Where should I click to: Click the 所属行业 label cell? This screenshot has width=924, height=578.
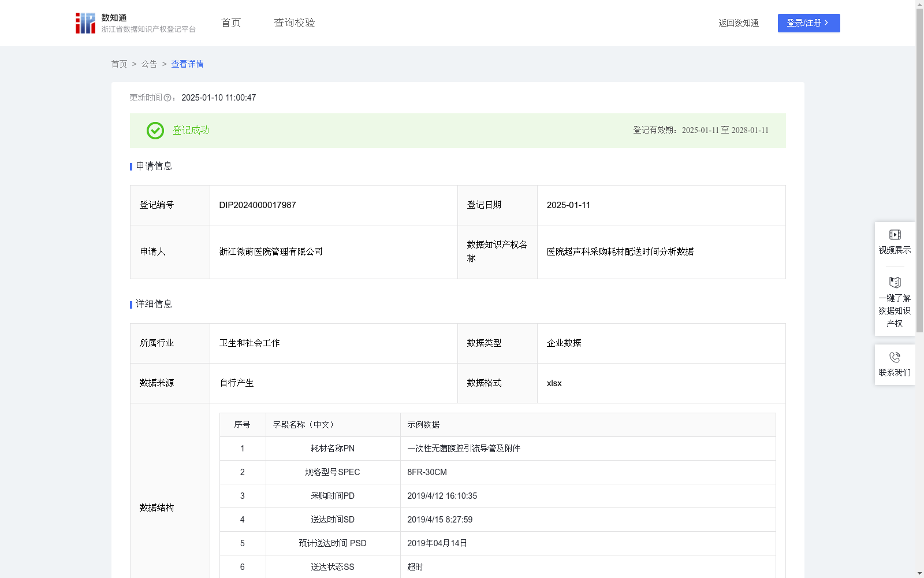(x=170, y=343)
